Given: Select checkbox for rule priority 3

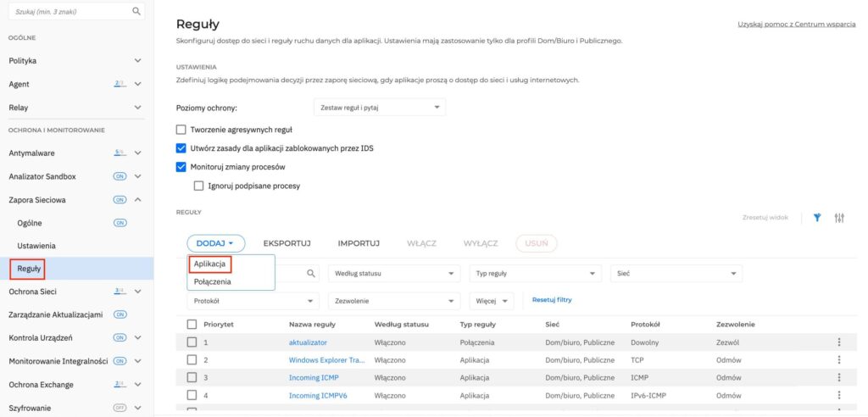Looking at the screenshot, I should 192,378.
